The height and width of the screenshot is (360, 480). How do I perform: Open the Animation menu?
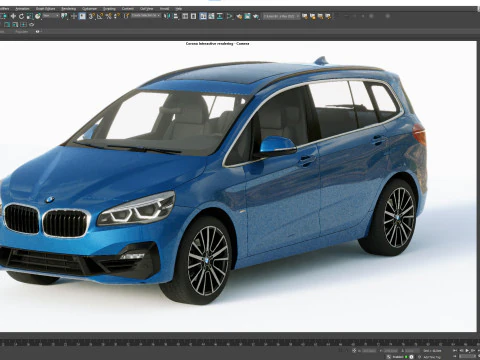(x=22, y=9)
